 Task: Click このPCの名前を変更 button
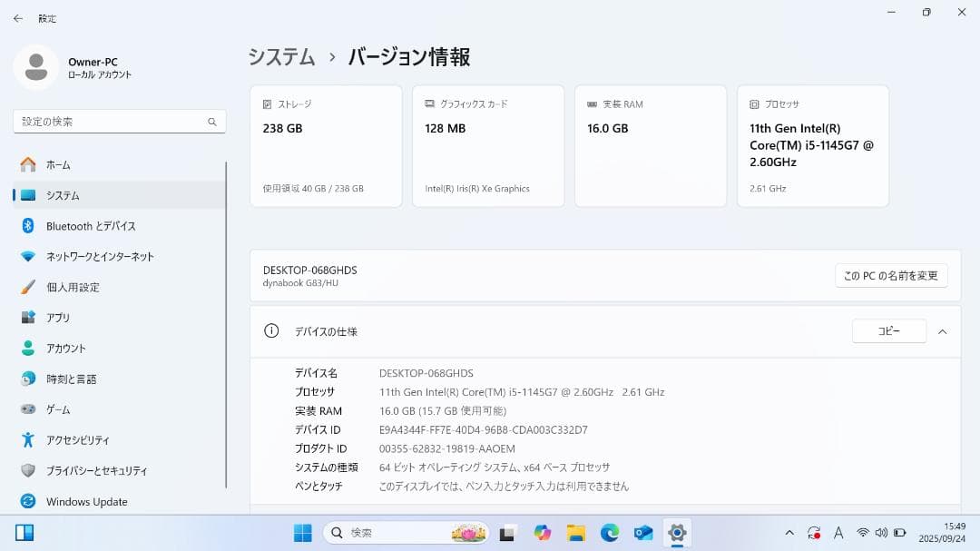point(888,275)
